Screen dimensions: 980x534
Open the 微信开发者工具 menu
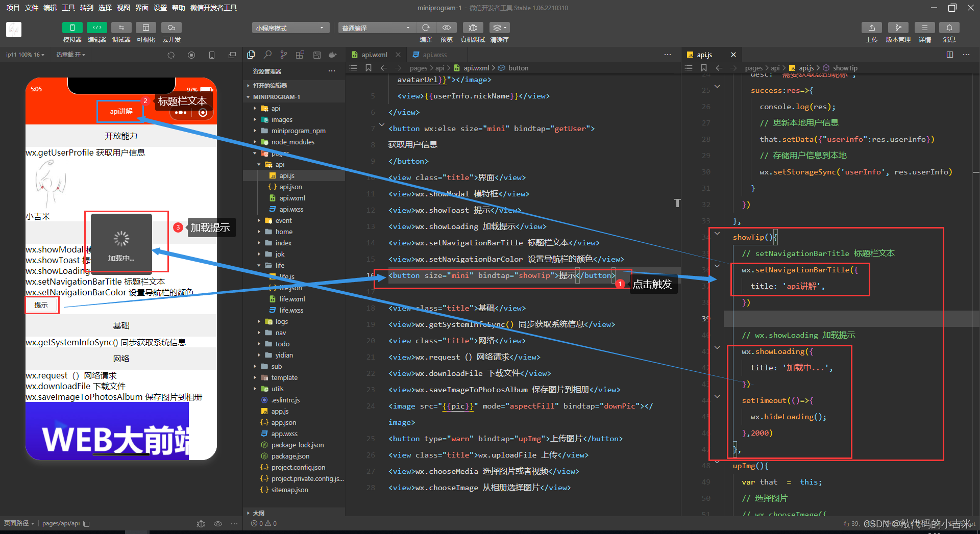point(213,8)
